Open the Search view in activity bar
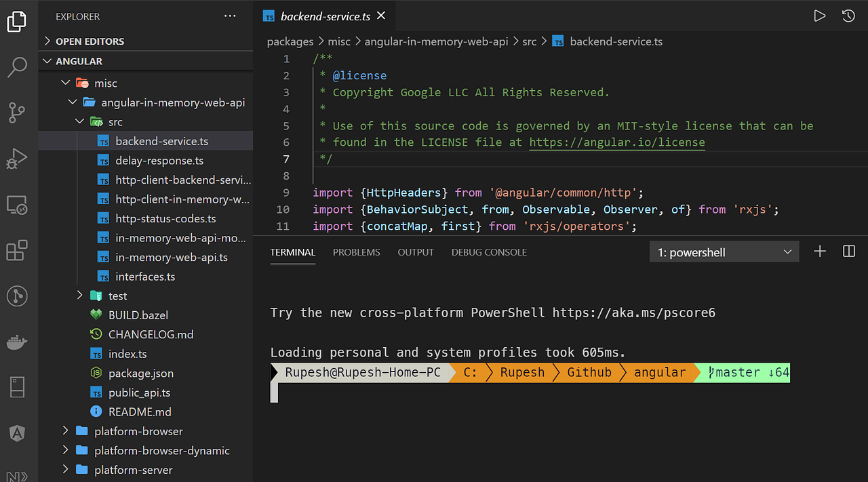The height and width of the screenshot is (482, 868). click(17, 66)
